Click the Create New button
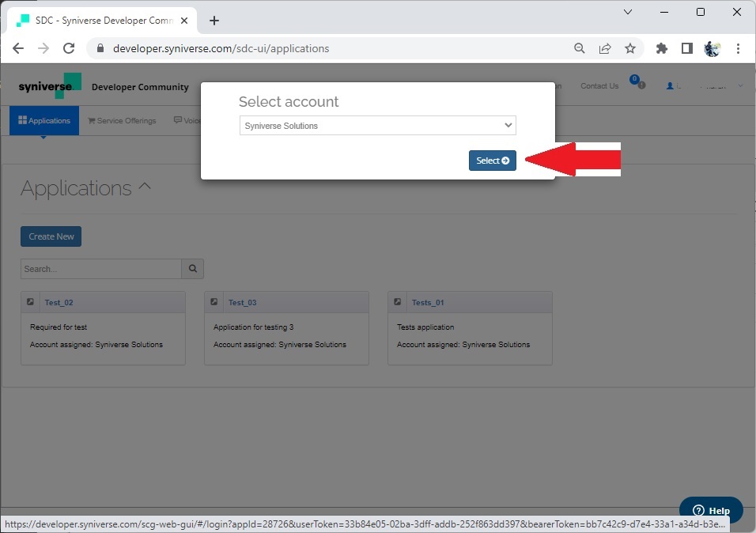The image size is (756, 533). tap(51, 236)
